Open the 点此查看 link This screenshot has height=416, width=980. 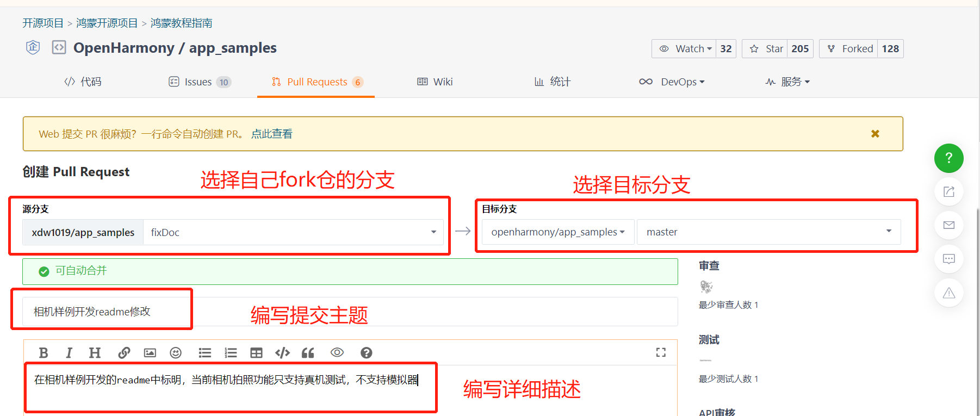272,134
